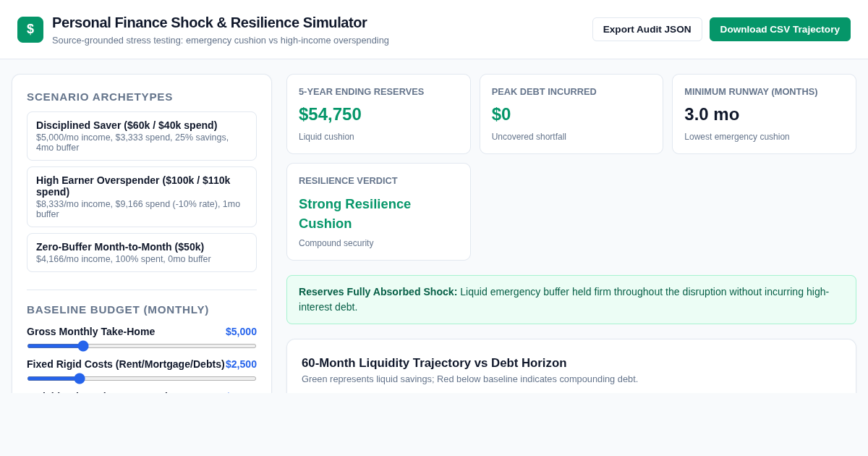The width and height of the screenshot is (868, 456).
Task: Click the source-grounded stress testing subtitle
Action: 221,41
